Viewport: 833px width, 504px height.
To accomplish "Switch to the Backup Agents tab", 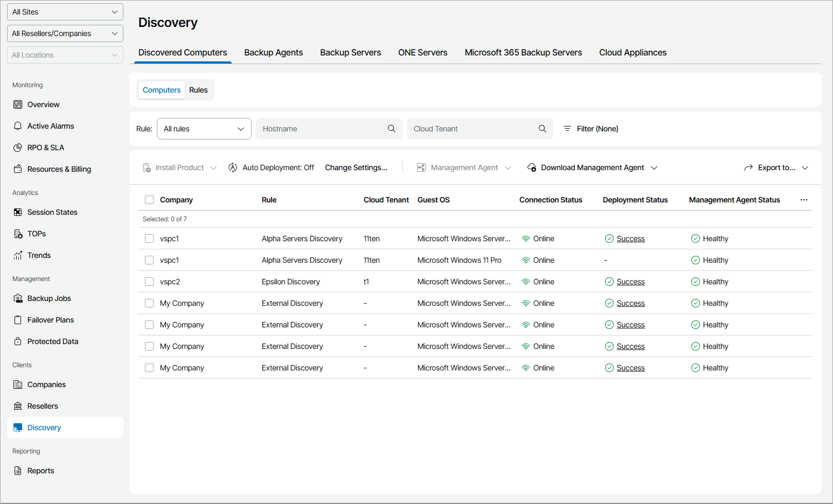I will (x=273, y=53).
